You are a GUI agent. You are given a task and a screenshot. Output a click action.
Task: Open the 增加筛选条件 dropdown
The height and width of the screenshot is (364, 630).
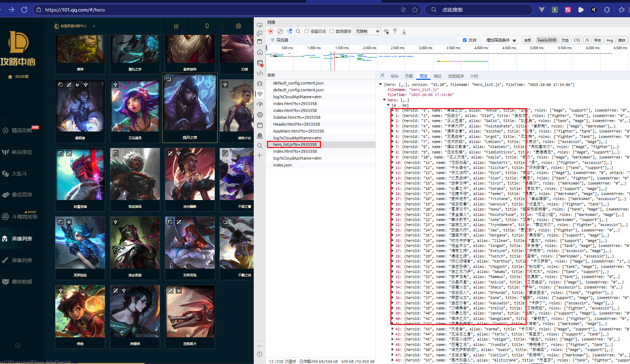(x=501, y=40)
